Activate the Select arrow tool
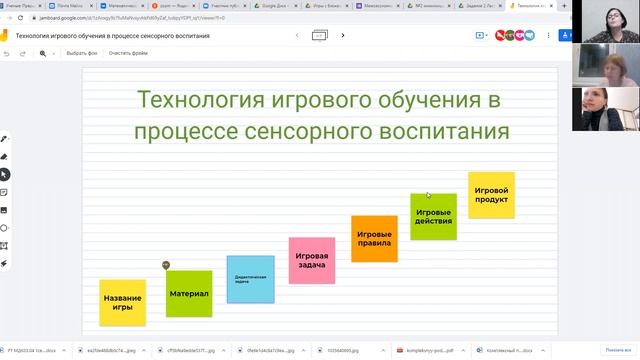Screen dimensions: 640x360 pyautogui.click(x=4, y=175)
